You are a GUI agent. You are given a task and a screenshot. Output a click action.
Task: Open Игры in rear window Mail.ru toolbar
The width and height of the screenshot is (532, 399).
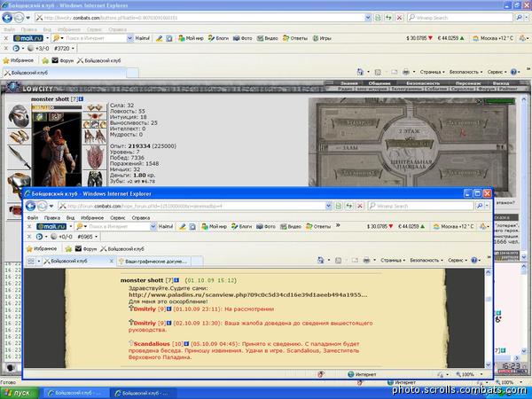tap(322, 38)
